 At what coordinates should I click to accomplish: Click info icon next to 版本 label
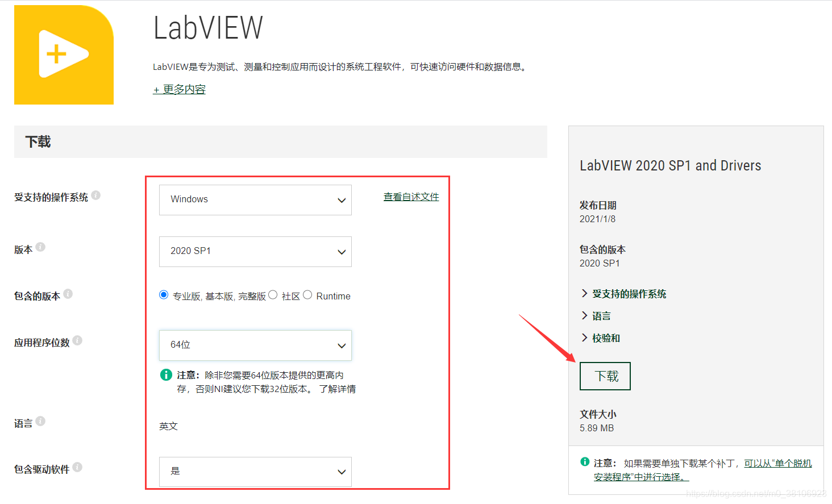(40, 247)
